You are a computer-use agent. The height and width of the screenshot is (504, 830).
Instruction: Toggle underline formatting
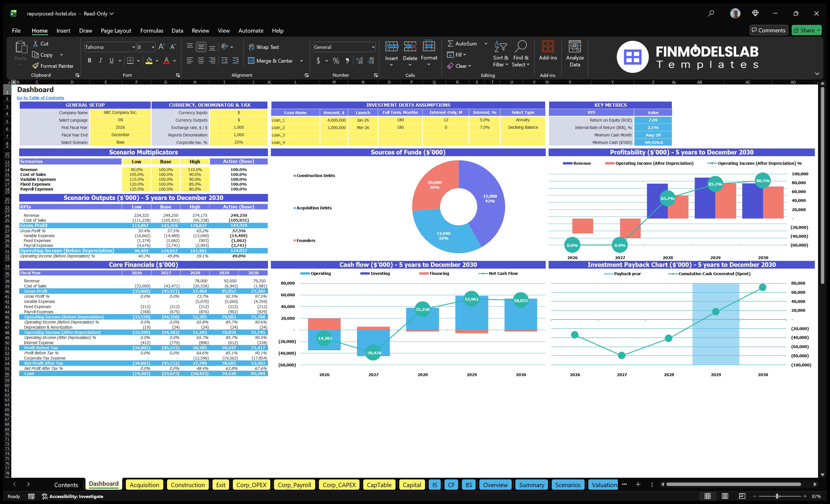[x=111, y=60]
